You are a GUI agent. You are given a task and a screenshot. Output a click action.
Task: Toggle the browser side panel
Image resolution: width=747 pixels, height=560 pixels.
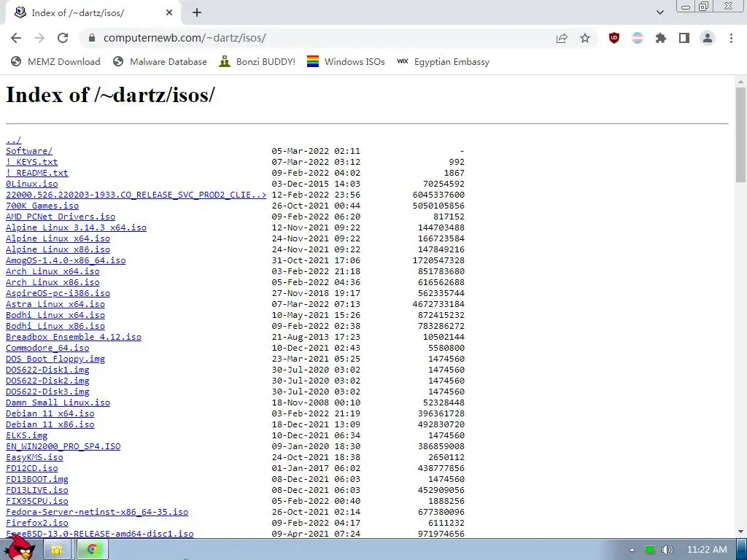(x=684, y=38)
